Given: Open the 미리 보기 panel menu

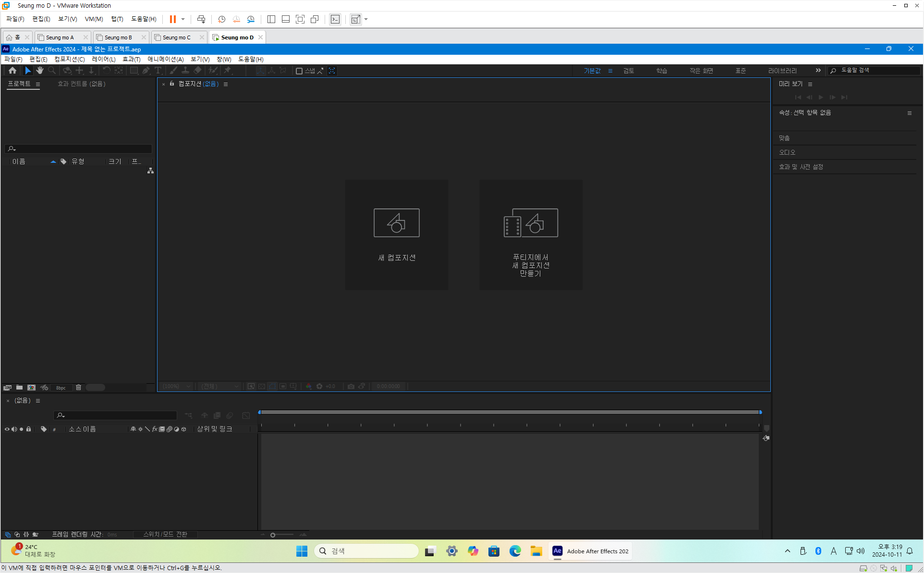Looking at the screenshot, I should pyautogui.click(x=810, y=84).
